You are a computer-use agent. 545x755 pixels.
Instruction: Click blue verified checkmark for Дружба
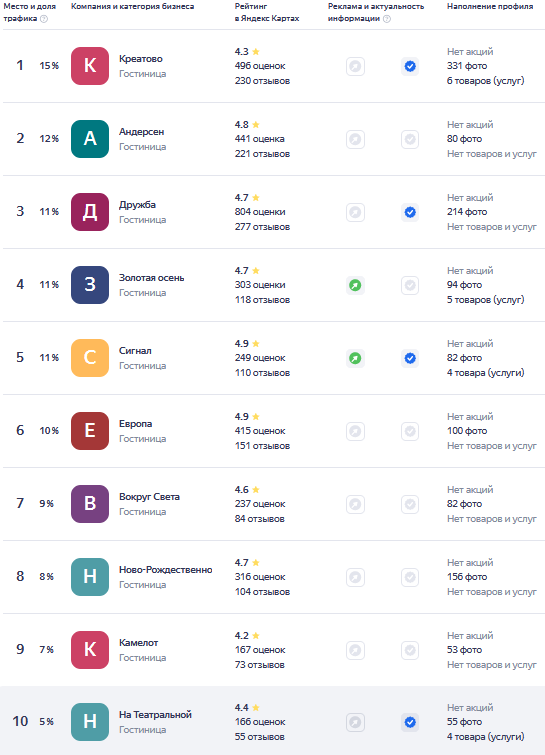click(x=410, y=212)
